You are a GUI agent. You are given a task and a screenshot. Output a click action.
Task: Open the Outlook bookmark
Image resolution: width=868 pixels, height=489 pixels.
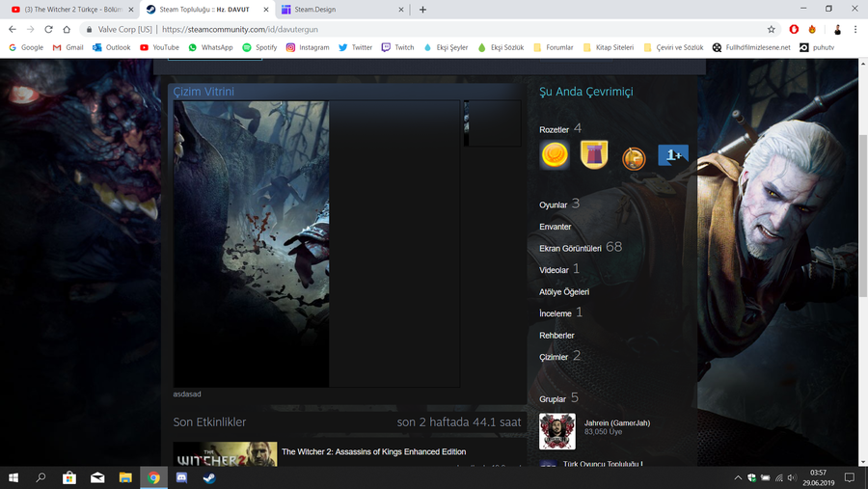point(111,47)
